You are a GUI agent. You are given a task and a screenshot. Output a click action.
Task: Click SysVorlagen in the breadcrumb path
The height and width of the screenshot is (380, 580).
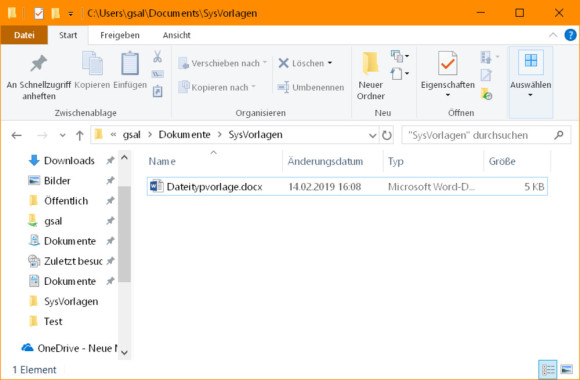(x=256, y=135)
